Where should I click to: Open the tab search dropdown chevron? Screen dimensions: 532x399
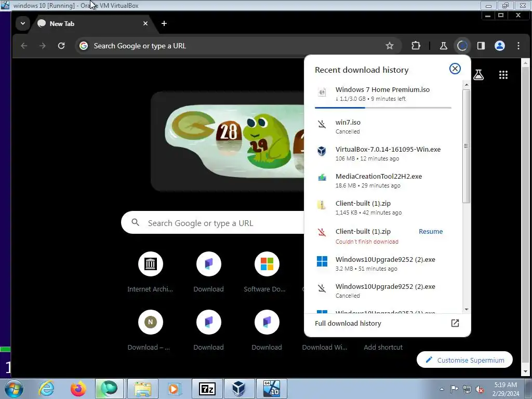tap(23, 23)
